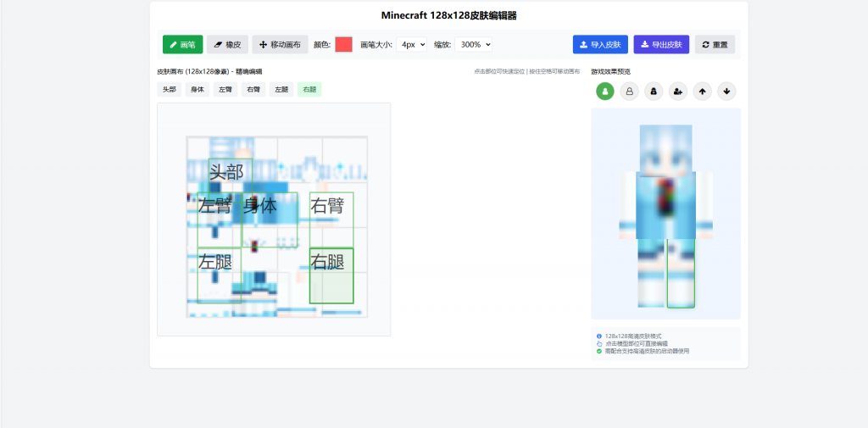This screenshot has width=868, height=428.
Task: Click the unhighlighted leg of the preview model
Action: tap(652, 274)
